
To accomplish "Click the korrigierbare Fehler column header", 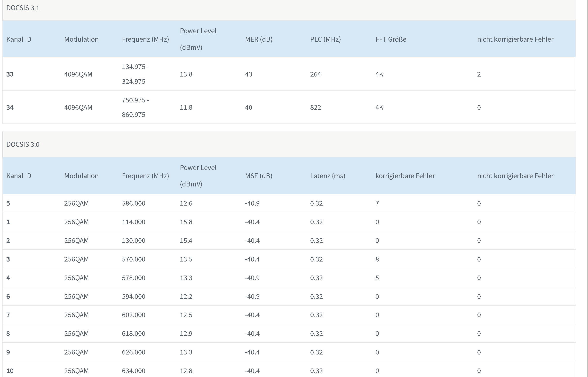I will coord(405,176).
